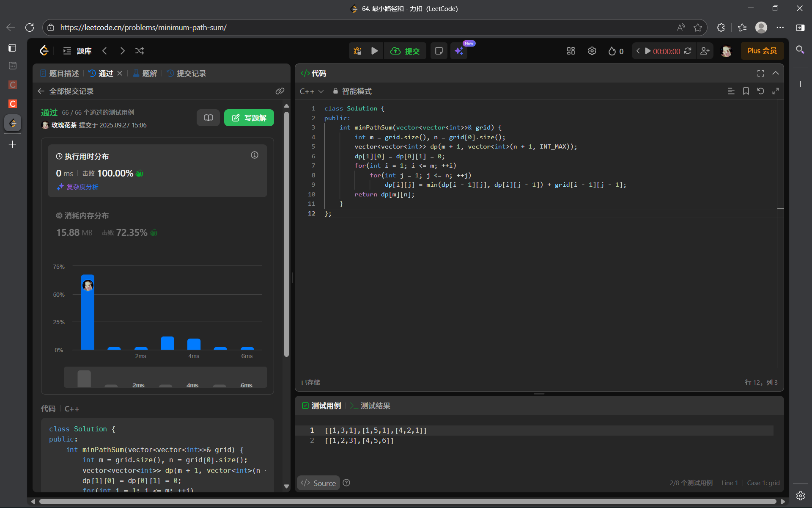The height and width of the screenshot is (508, 812).
Task: Click the green 写题解 button
Action: 249,118
